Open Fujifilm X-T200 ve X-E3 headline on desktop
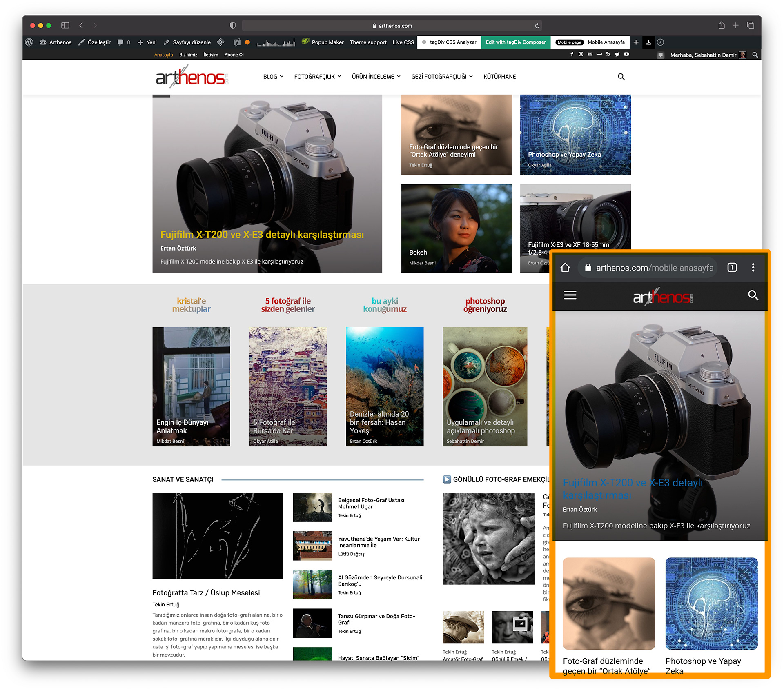This screenshot has height=690, width=784. [262, 235]
